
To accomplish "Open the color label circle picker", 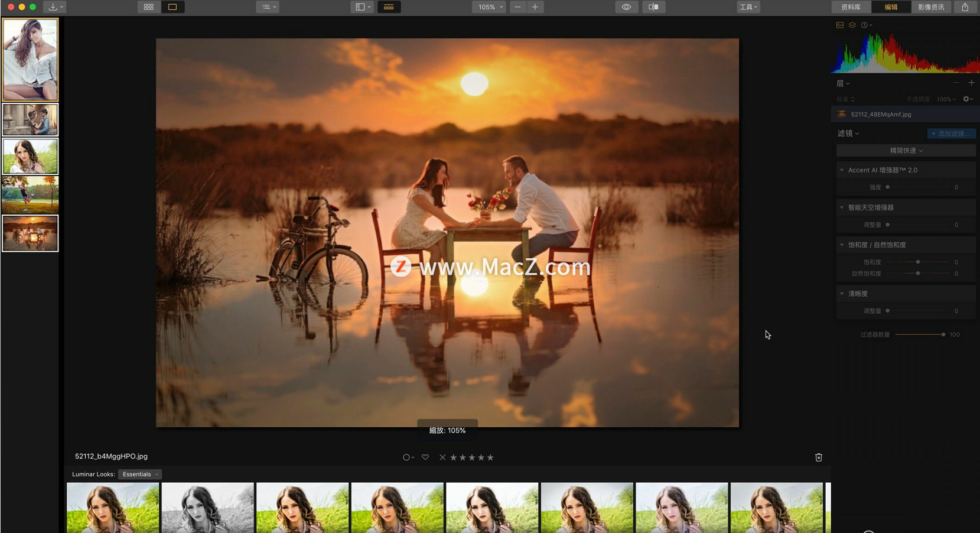I will coord(408,457).
